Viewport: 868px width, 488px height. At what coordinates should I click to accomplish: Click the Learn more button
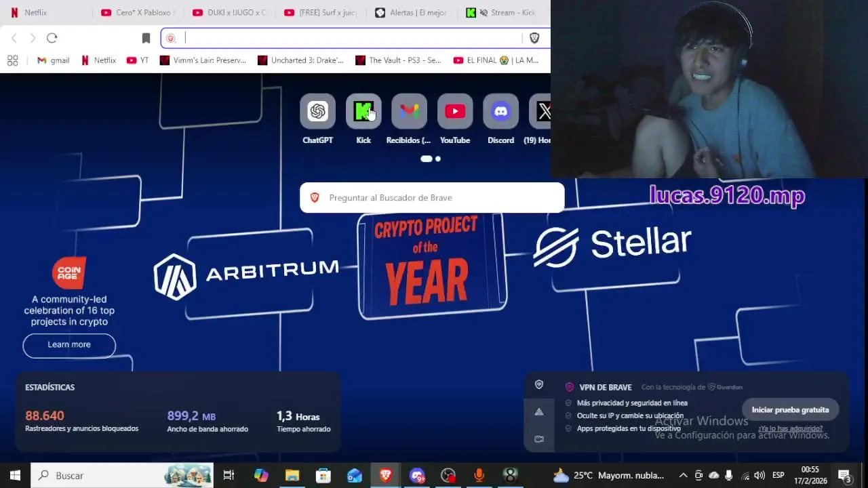[x=69, y=345]
